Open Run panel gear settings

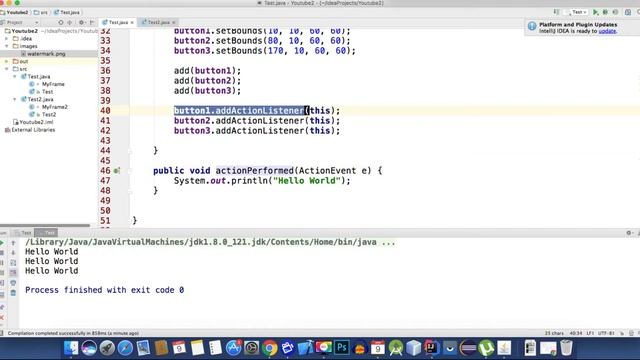coord(629,233)
